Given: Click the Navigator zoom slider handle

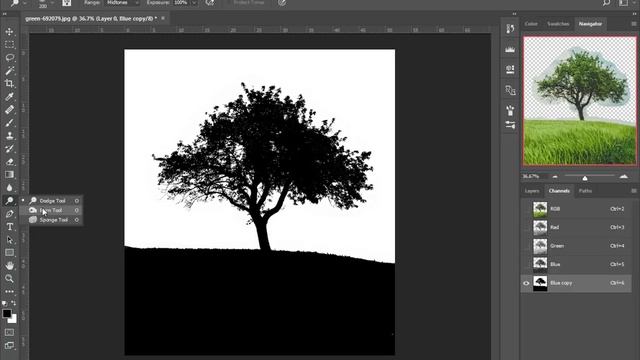Looking at the screenshot, I should (x=585, y=178).
